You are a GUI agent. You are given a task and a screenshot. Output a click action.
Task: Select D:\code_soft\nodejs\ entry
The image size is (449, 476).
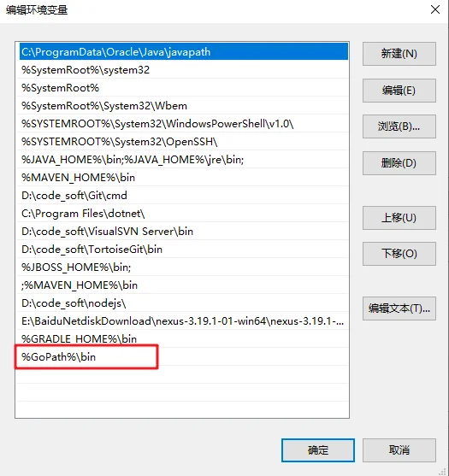[182, 303]
